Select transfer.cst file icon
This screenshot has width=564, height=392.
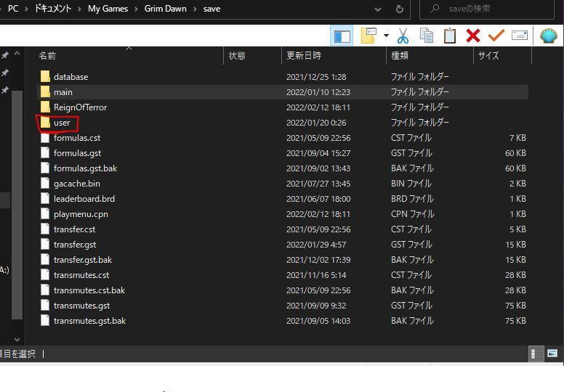pyautogui.click(x=45, y=229)
